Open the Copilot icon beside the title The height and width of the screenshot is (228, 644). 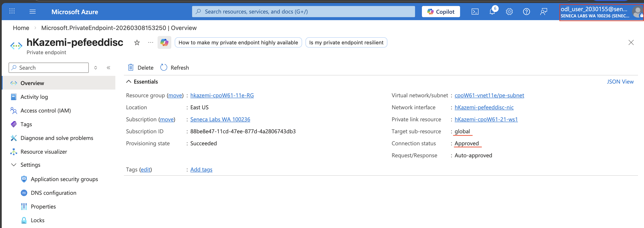(164, 42)
